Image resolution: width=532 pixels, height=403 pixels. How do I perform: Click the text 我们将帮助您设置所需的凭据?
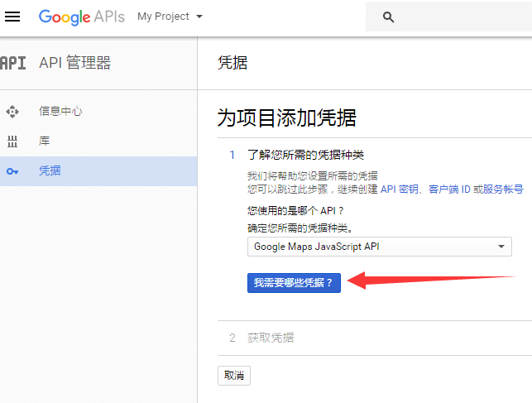point(313,175)
